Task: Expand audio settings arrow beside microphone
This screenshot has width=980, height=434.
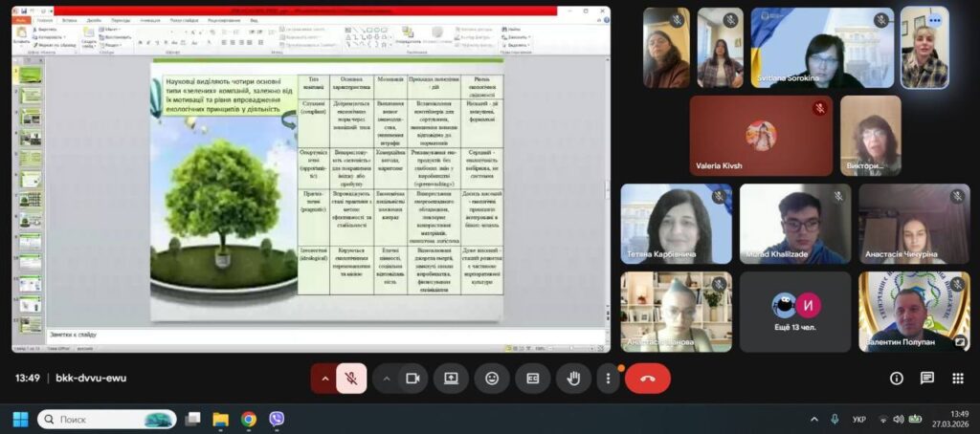Action: (x=324, y=379)
